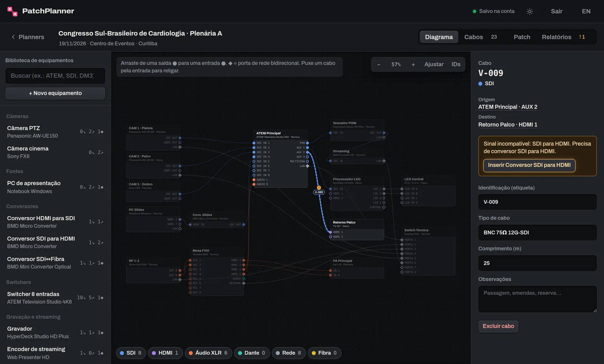Switch to the Diagrama tab
Screen dimensions: 604x364
coord(439,37)
